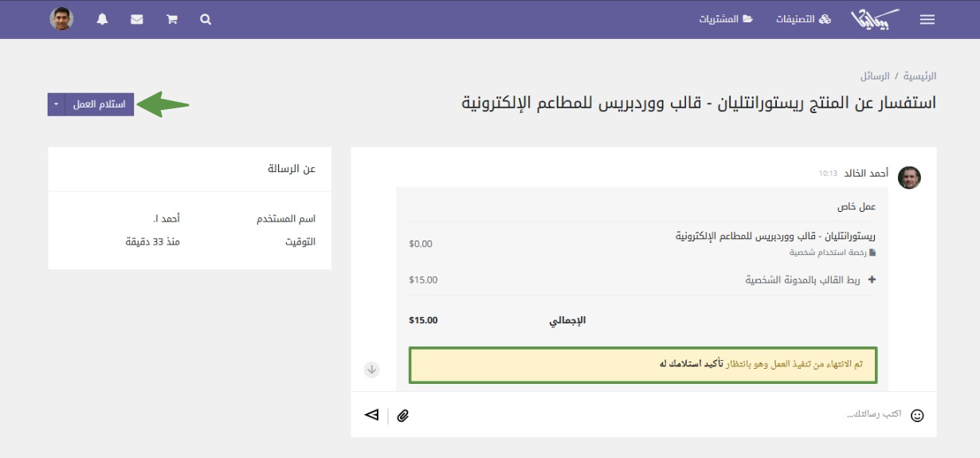This screenshot has height=458, width=980.
Task: Click the عمل خاص heading text
Action: [x=857, y=206]
